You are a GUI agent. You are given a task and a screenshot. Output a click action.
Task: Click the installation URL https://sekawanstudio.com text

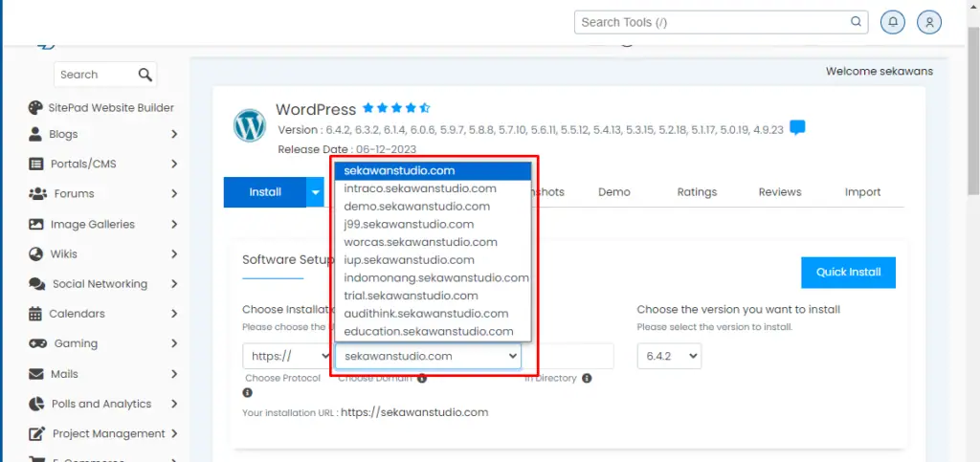414,412
